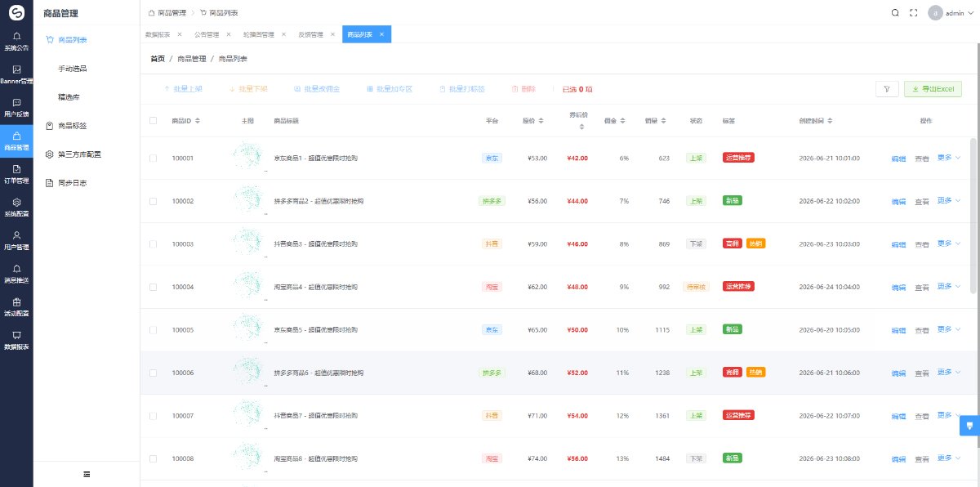
Task: Click 查看 link for product 100004
Action: click(922, 288)
